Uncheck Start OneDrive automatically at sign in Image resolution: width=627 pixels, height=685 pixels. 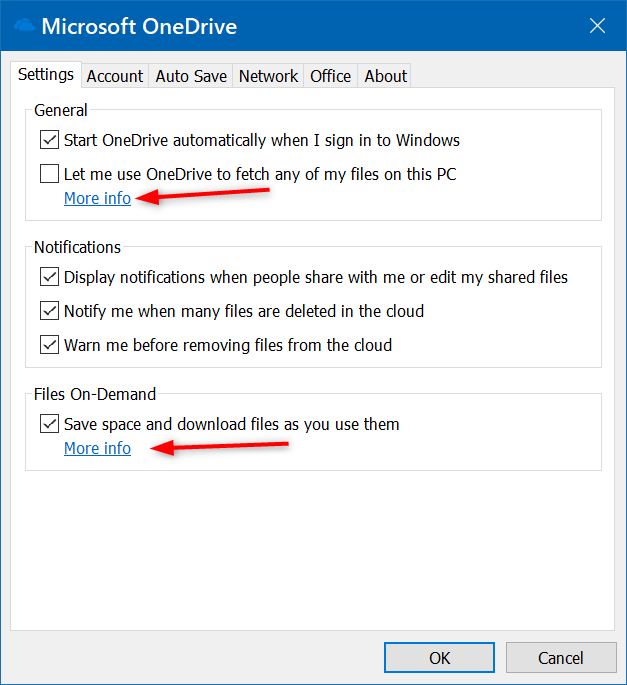click(x=49, y=140)
